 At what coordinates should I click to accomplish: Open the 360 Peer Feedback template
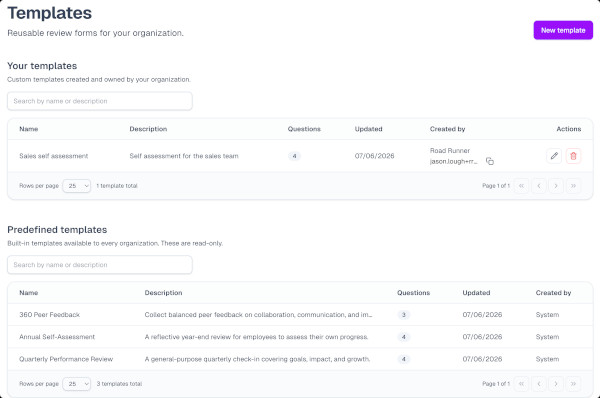point(49,315)
